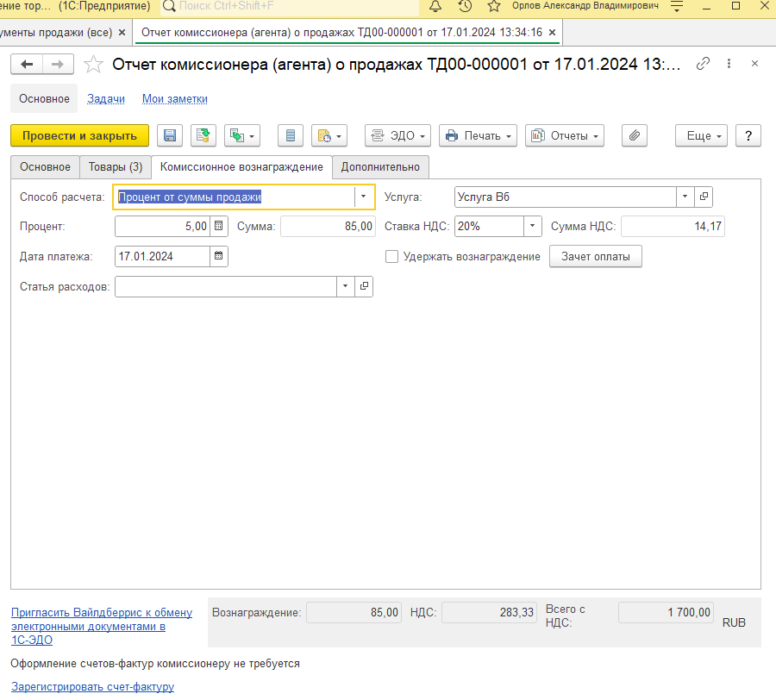This screenshot has height=700, width=776.
Task: Post the document using the green arrow icon
Action: pos(203,135)
